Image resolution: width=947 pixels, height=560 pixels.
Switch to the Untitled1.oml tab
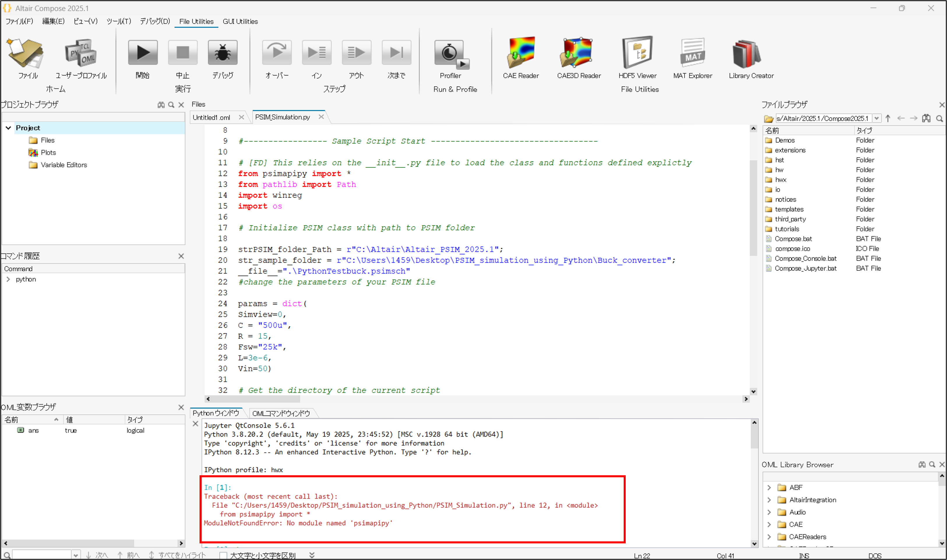(x=211, y=117)
